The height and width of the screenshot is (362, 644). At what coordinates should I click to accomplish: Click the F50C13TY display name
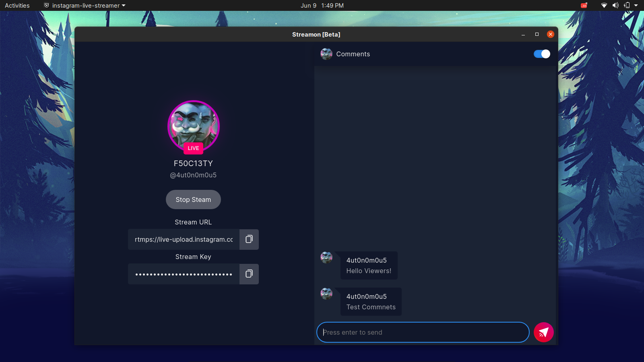(x=193, y=163)
